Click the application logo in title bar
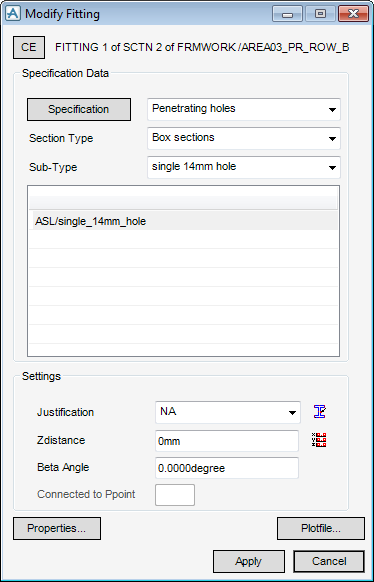This screenshot has width=374, height=582. pos(13,14)
